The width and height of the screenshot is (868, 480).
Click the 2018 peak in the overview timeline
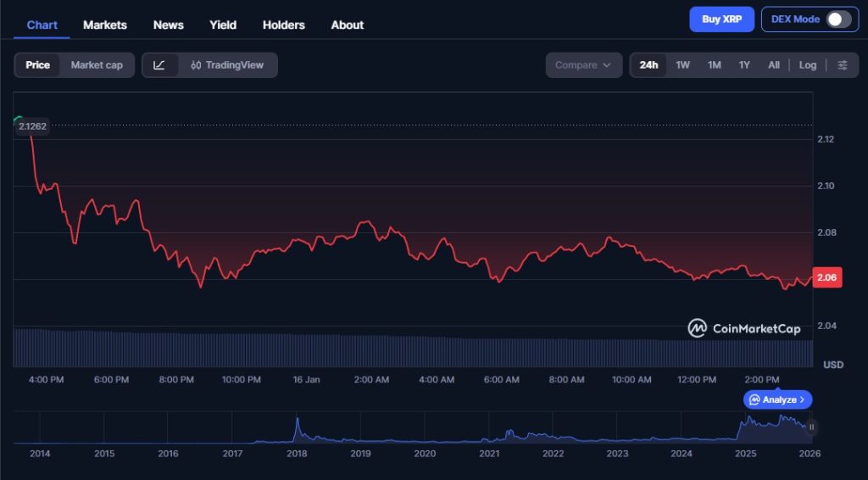298,421
